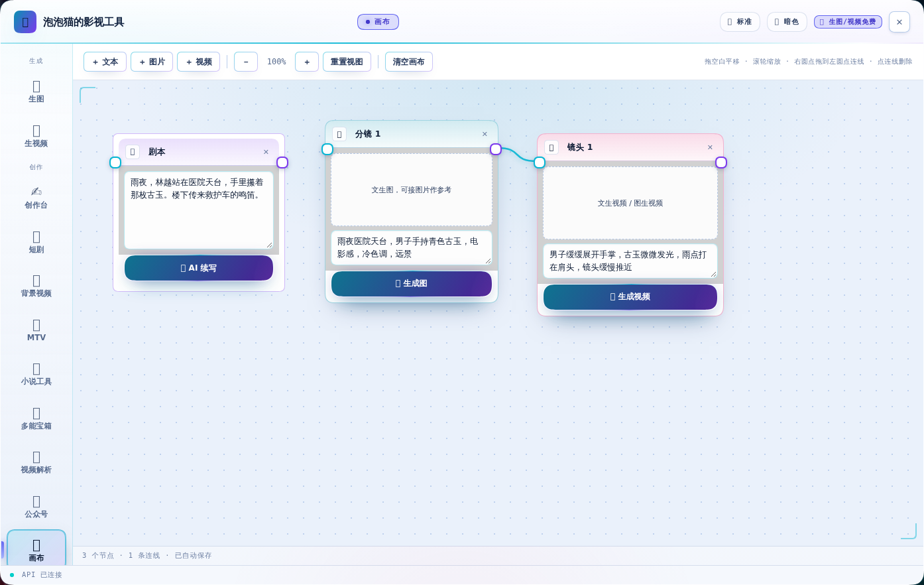This screenshot has width=924, height=585.
Task: Select the 画布 sidebar item
Action: [x=36, y=549]
